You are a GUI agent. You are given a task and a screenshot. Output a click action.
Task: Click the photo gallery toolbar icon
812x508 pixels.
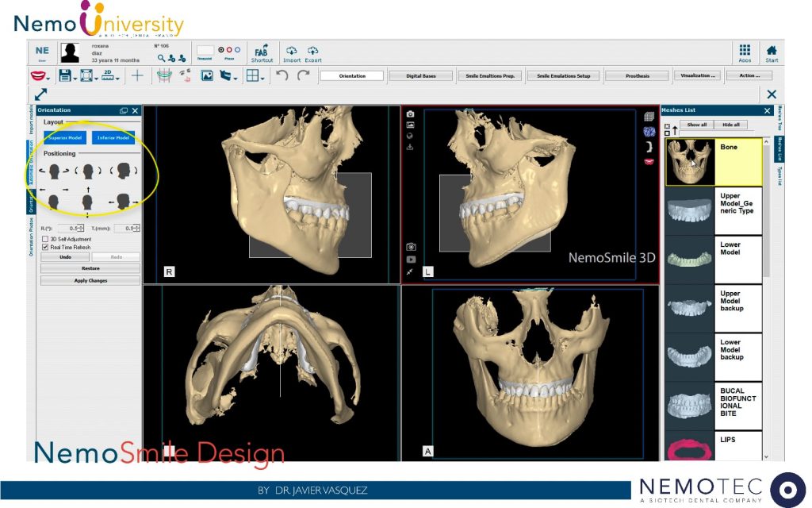click(207, 75)
